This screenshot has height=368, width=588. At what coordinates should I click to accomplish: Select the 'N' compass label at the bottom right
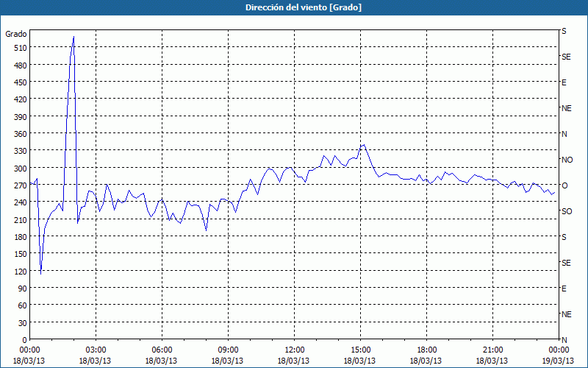click(564, 340)
